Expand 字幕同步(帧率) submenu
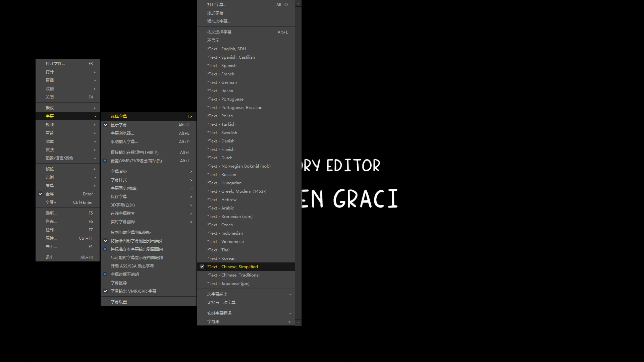 point(149,188)
